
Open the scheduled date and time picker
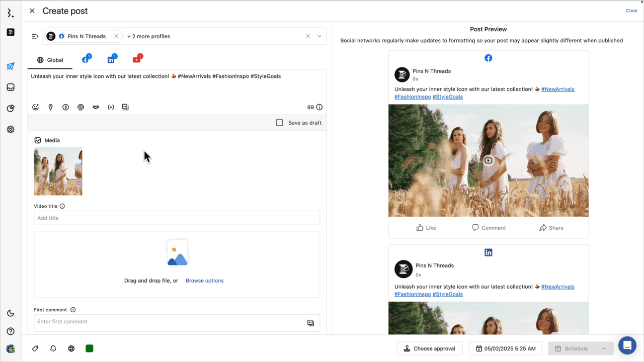[x=505, y=348]
